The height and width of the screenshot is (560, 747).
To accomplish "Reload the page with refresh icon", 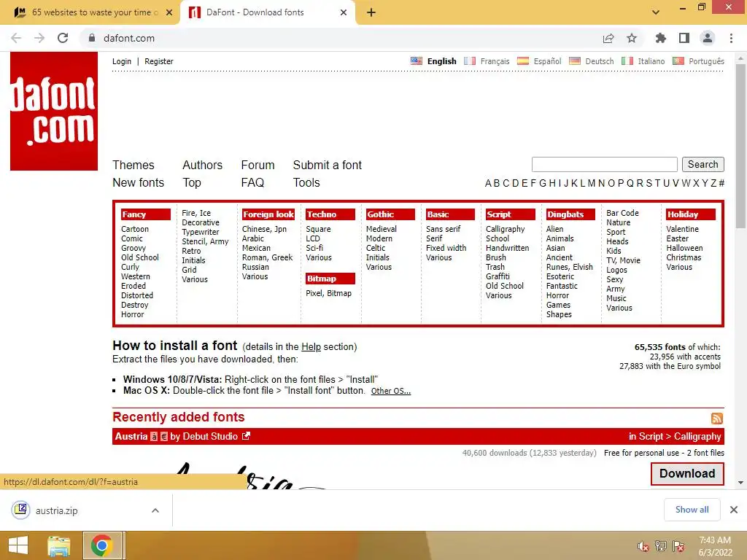I will pyautogui.click(x=63, y=38).
